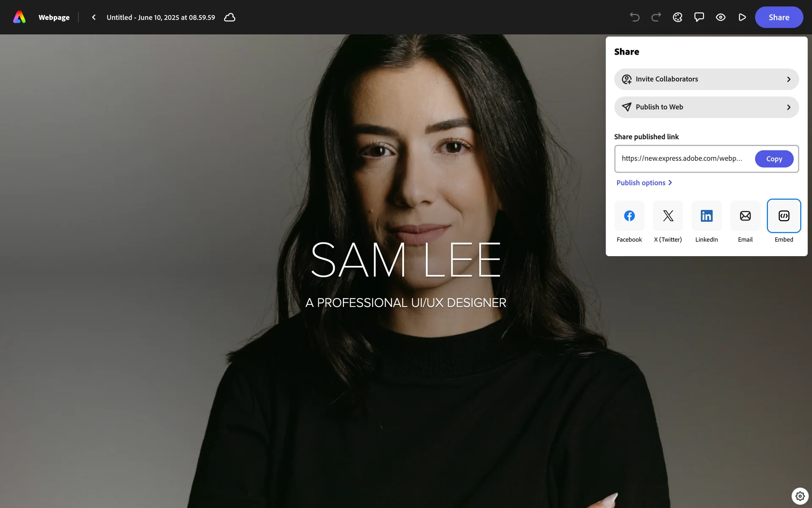
Task: Click the undo arrow icon
Action: (634, 17)
